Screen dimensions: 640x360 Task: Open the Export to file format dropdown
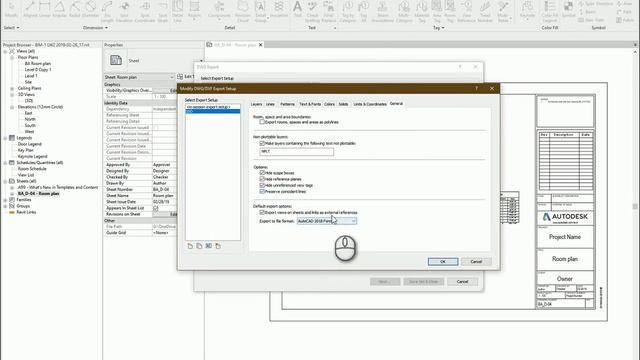[327, 221]
